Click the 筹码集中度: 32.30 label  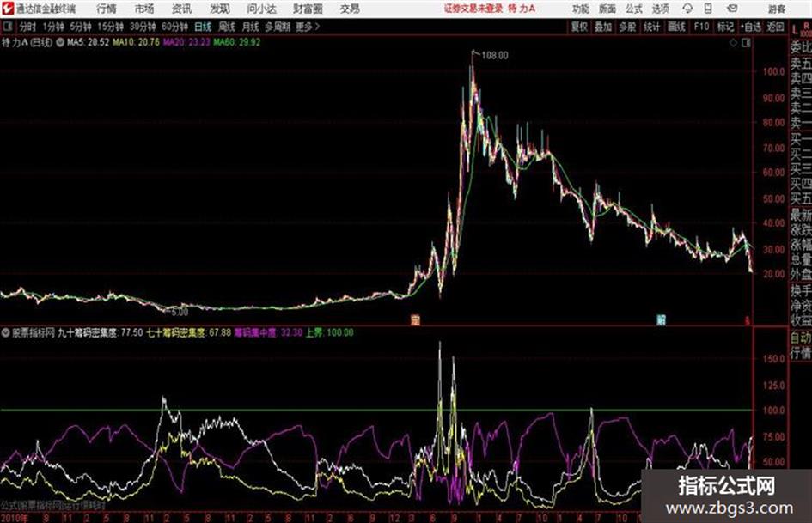268,332
